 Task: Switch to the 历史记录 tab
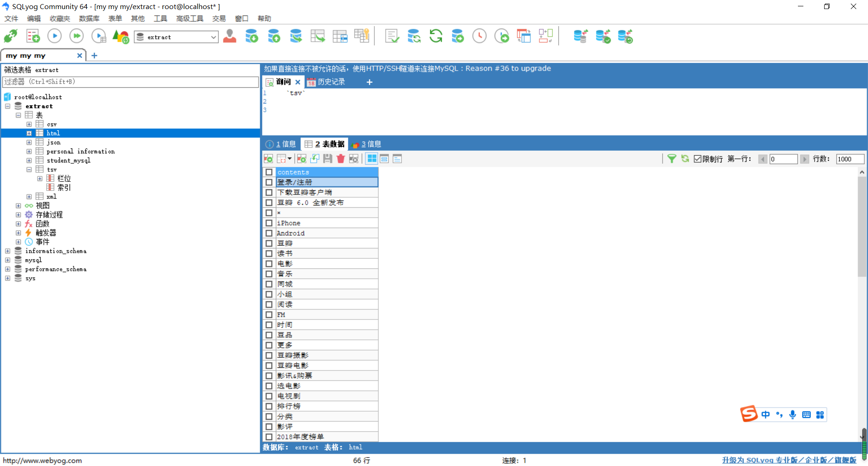(326, 82)
